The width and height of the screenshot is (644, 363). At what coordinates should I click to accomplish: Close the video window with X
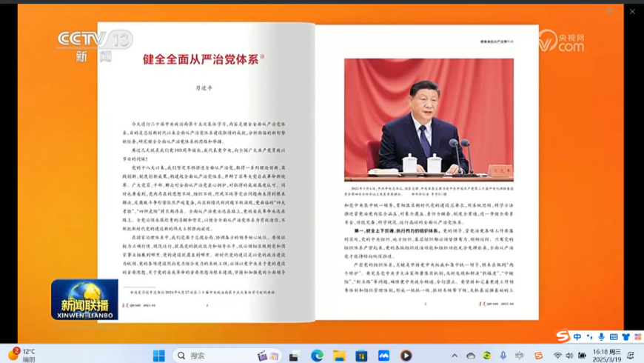[632, 12]
